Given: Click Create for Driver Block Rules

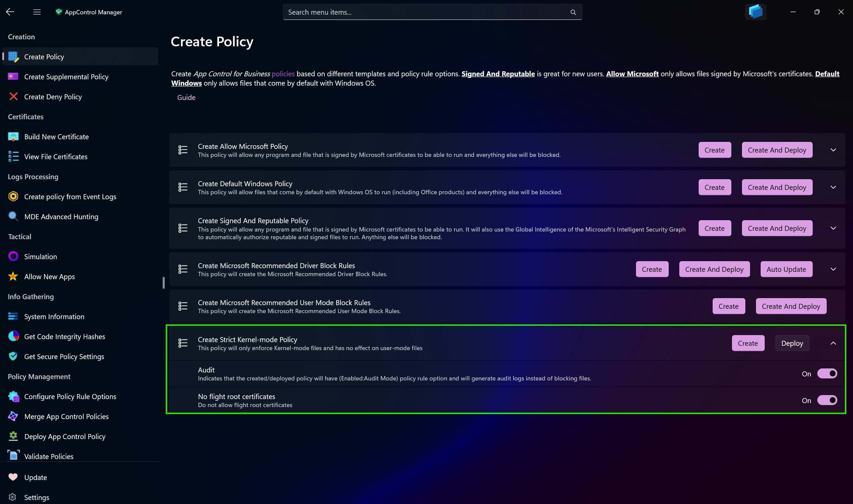Looking at the screenshot, I should tap(652, 269).
